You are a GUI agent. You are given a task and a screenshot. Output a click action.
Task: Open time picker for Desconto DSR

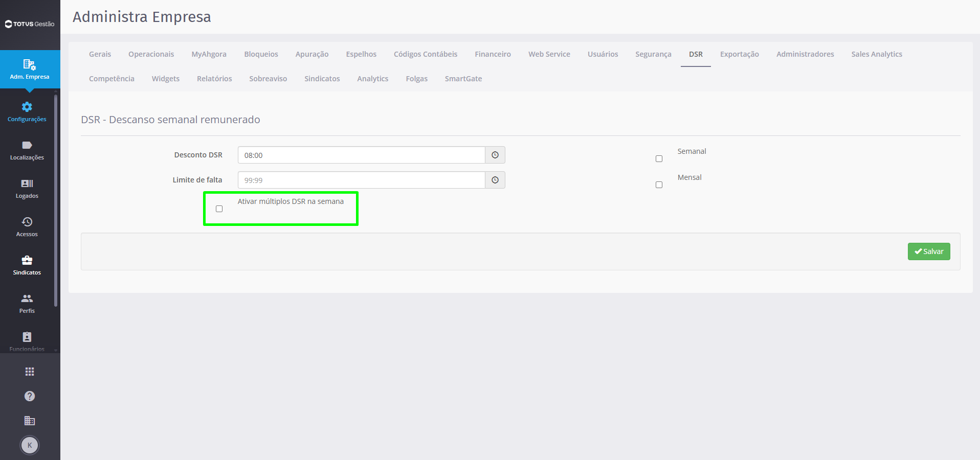(495, 155)
